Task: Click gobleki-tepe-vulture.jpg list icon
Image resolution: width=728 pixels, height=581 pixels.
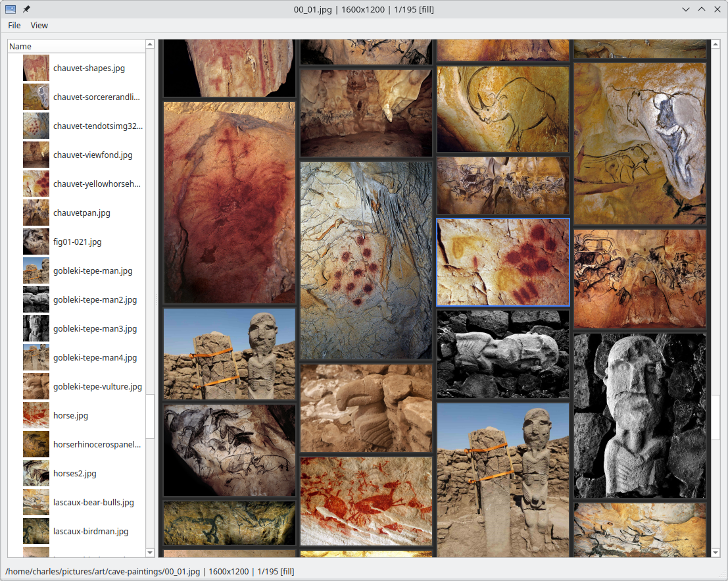Action: [36, 386]
